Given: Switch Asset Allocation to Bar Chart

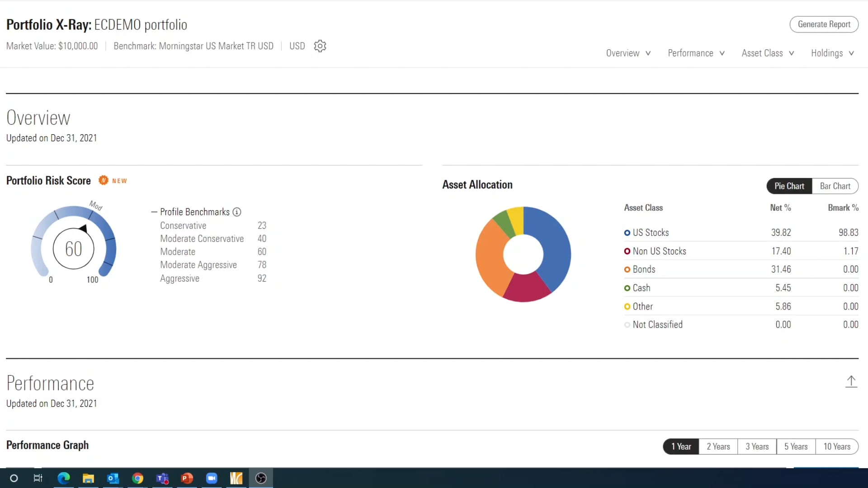Looking at the screenshot, I should (835, 186).
